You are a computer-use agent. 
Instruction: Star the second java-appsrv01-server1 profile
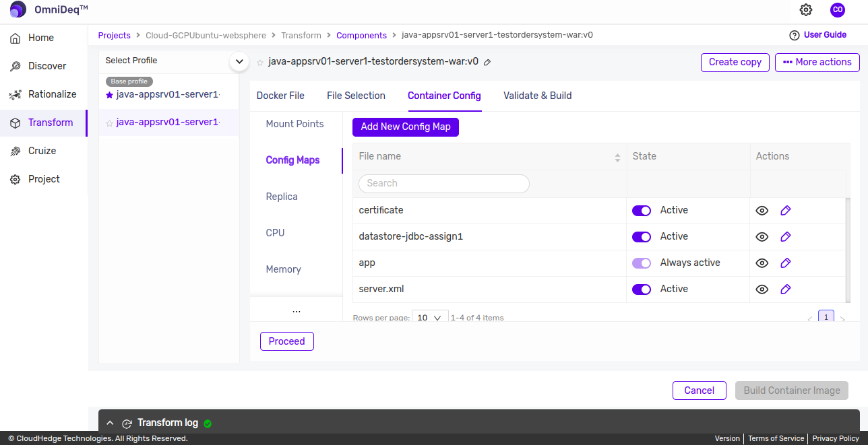109,123
